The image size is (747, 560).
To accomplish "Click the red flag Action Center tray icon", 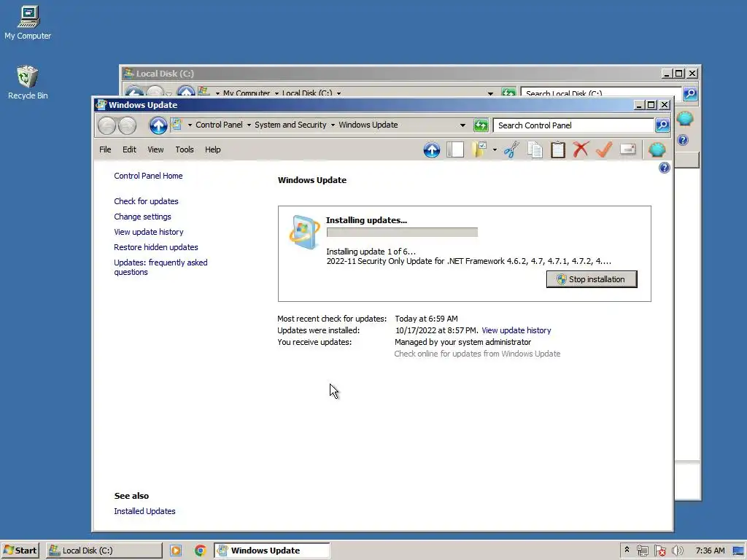I will pos(659,551).
